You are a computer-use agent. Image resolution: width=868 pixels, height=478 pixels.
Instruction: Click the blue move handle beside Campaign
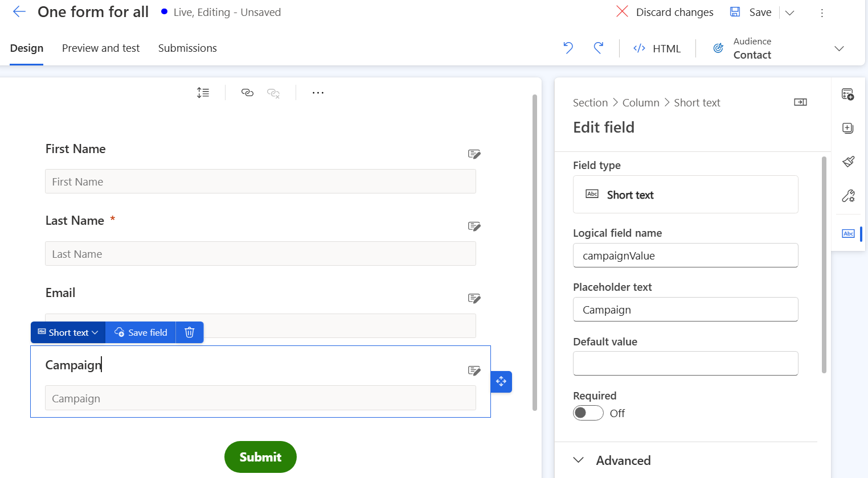[501, 381]
